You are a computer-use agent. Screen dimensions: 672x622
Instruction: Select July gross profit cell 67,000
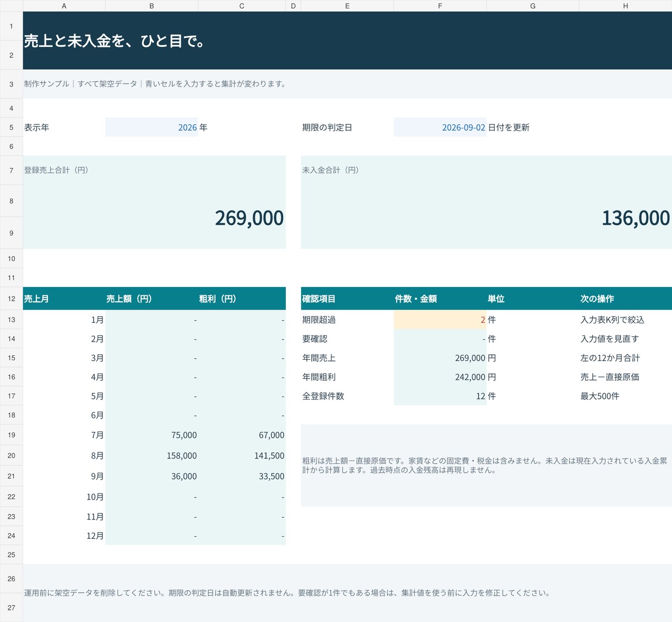click(x=242, y=435)
